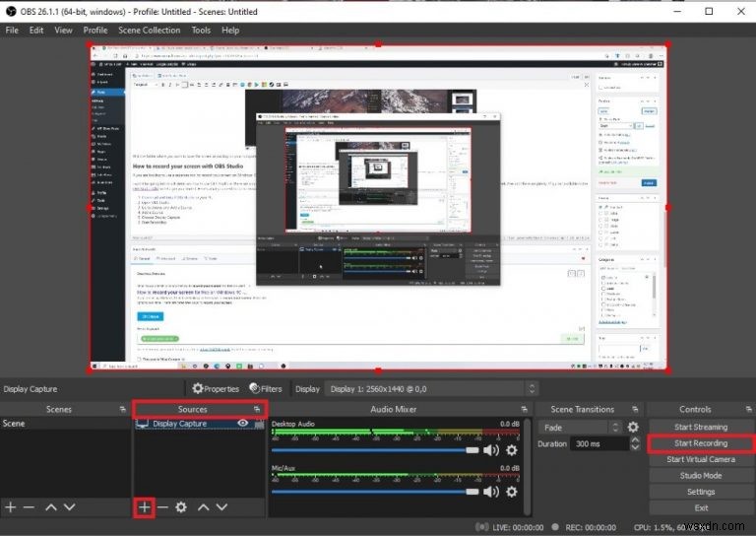
Task: Click Start Virtual Camera button
Action: (701, 459)
